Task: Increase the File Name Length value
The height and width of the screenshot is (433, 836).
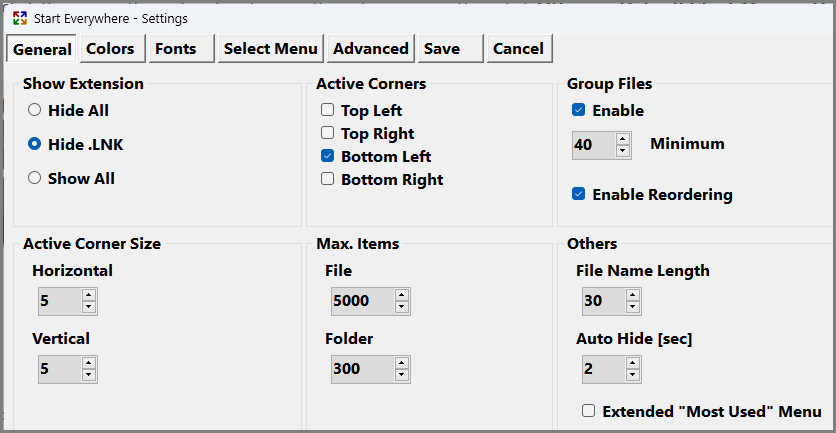Action: pyautogui.click(x=633, y=295)
